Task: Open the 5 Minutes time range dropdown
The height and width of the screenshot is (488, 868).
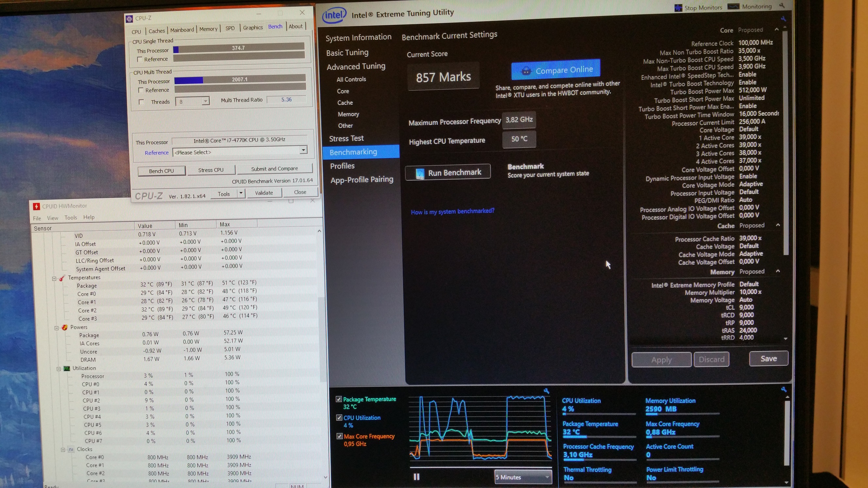Action: click(523, 477)
